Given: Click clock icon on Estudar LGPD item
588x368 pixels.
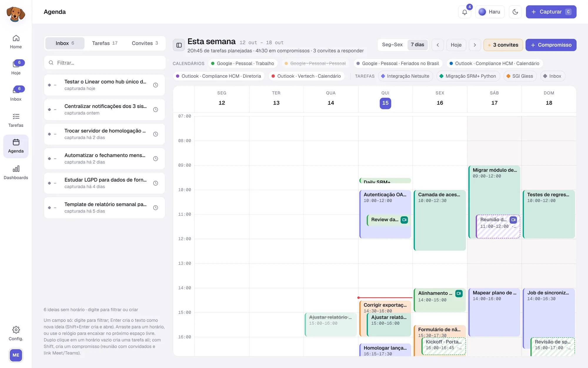Looking at the screenshot, I should click(x=156, y=183).
